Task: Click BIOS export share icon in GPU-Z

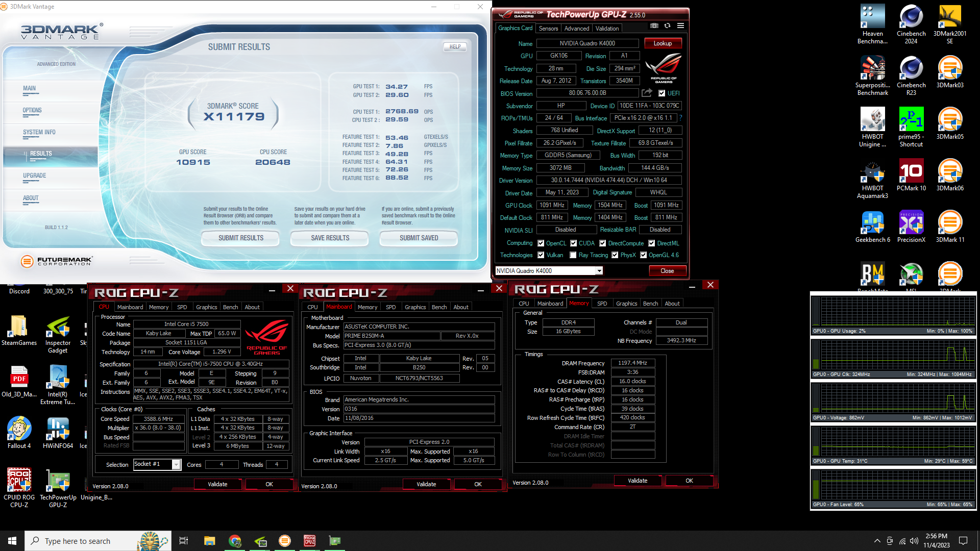Action: pyautogui.click(x=647, y=93)
